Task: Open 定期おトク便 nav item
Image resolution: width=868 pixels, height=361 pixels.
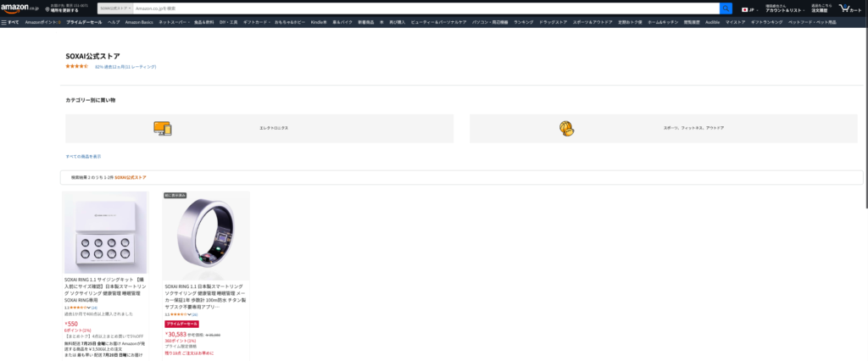Action: click(x=630, y=22)
